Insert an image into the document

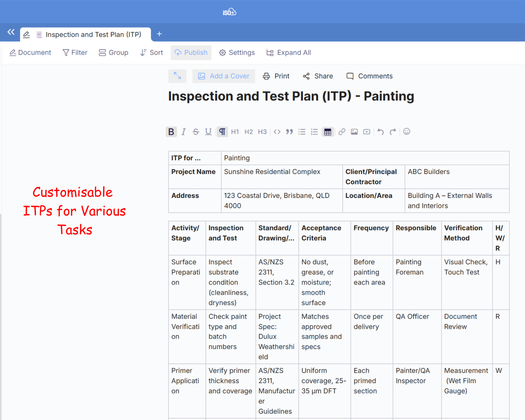pyautogui.click(x=354, y=132)
